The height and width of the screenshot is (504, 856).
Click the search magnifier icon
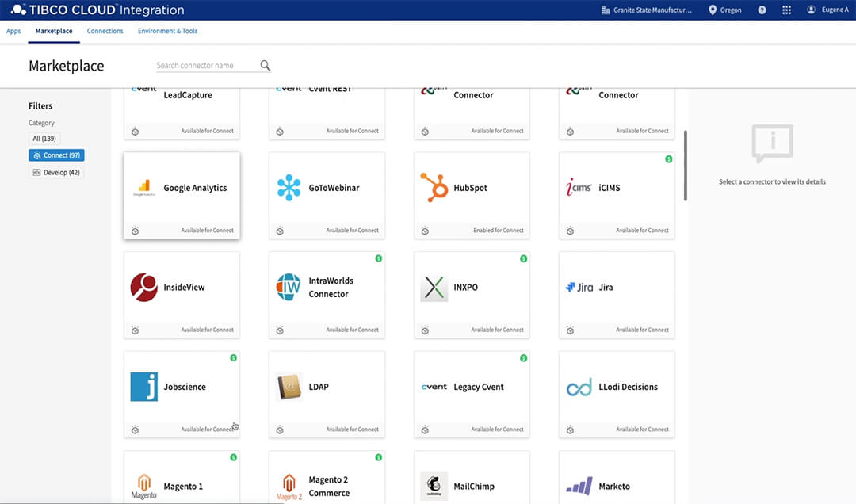coord(265,66)
